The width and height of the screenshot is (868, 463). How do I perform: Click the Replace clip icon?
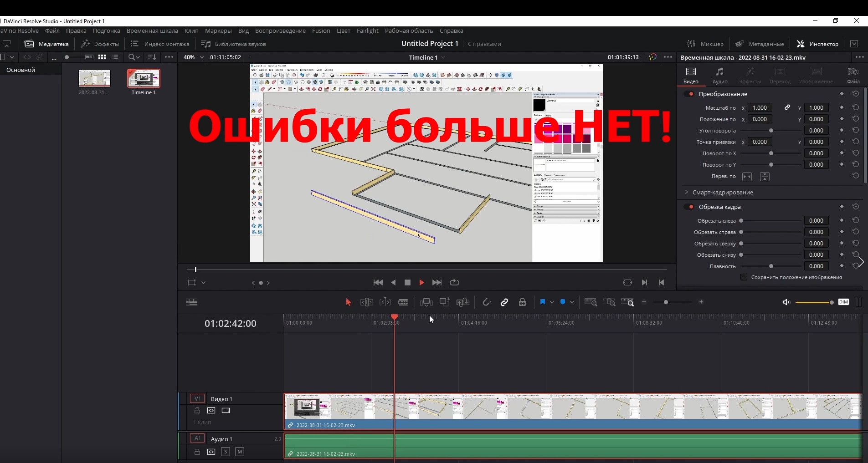(x=463, y=302)
